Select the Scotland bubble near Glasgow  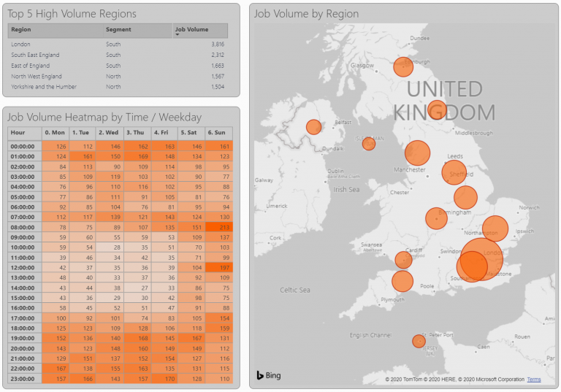[403, 67]
